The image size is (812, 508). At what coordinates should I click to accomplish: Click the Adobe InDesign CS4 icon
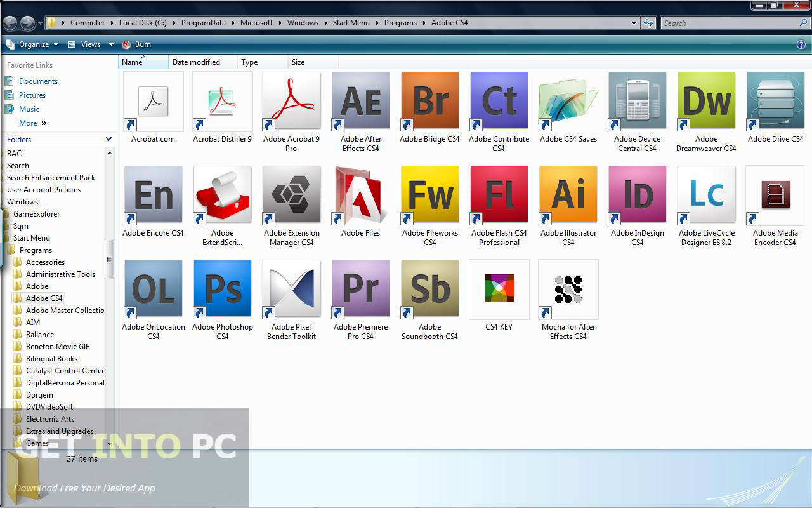(x=638, y=196)
